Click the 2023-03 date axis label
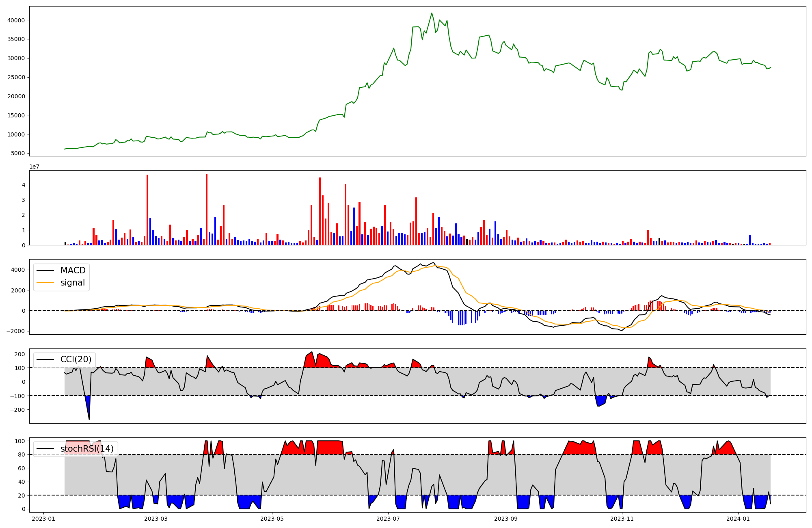Image resolution: width=812 pixels, height=528 pixels. click(156, 519)
